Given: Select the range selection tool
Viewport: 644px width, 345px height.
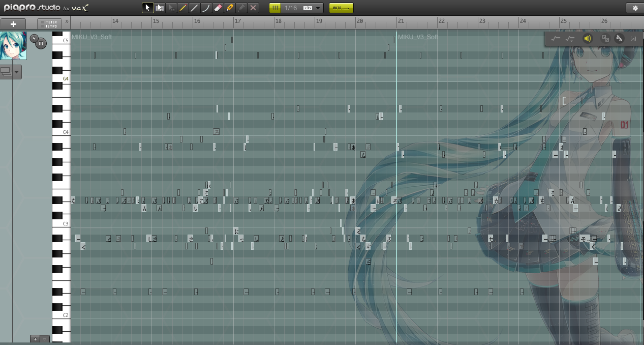Looking at the screenshot, I should point(160,8).
